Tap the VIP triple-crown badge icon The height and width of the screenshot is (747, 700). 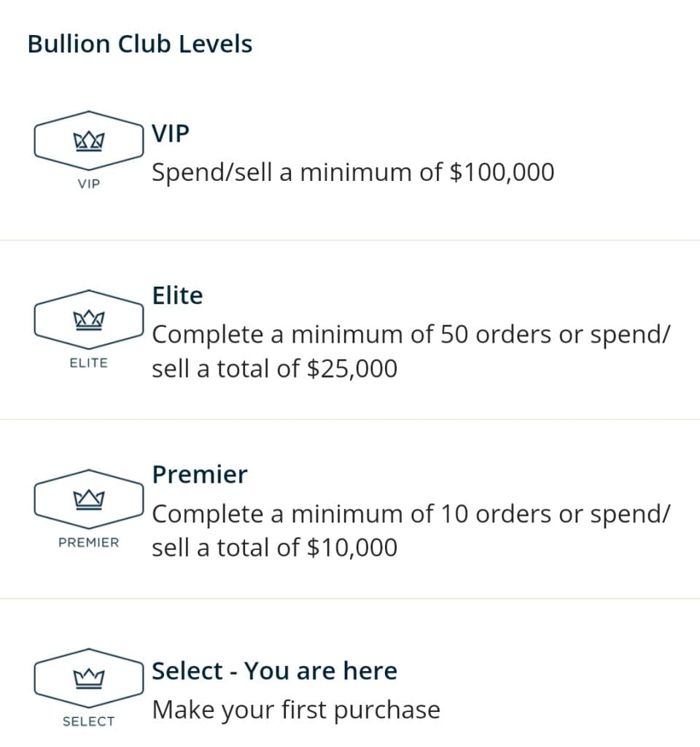click(x=88, y=139)
